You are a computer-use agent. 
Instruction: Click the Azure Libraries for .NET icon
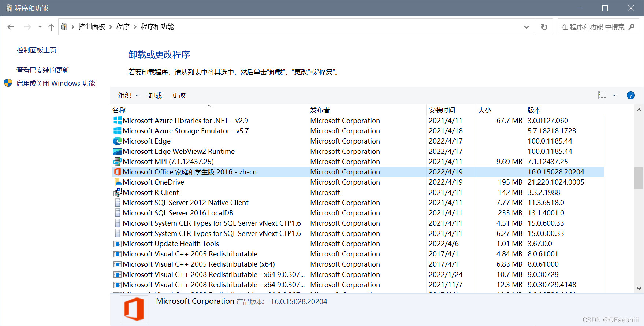[118, 121]
